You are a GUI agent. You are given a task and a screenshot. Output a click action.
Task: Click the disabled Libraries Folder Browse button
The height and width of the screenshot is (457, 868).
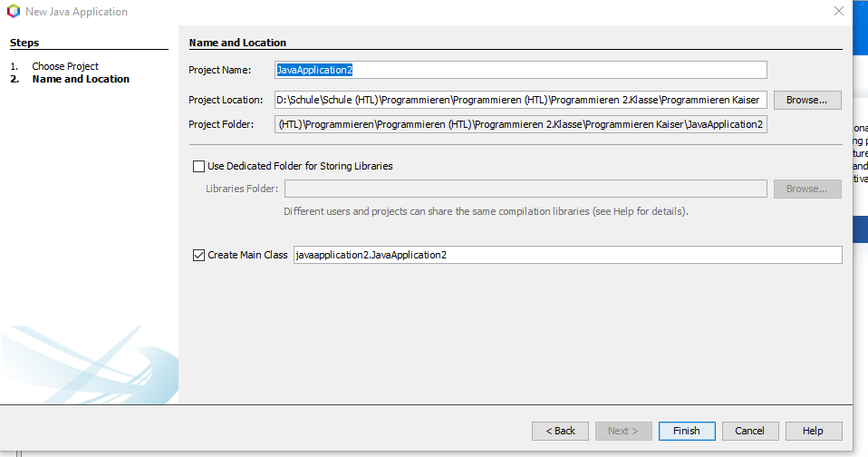point(807,189)
